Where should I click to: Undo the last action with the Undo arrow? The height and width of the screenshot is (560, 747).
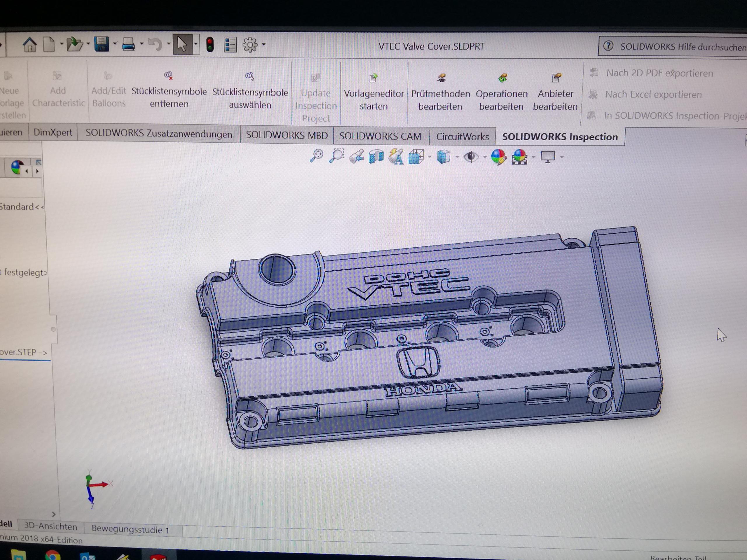tap(155, 44)
